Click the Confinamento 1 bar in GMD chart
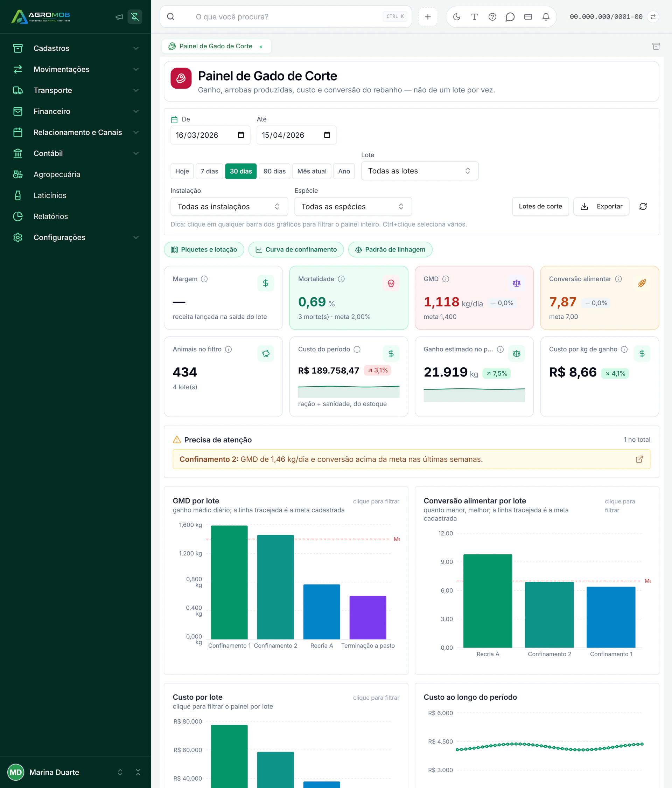Screen dimensions: 672x788 [229, 582]
